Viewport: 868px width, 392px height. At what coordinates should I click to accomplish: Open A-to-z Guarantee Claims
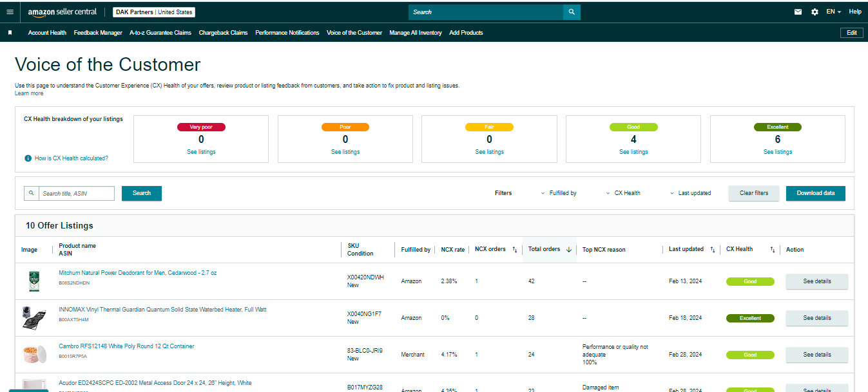point(160,33)
